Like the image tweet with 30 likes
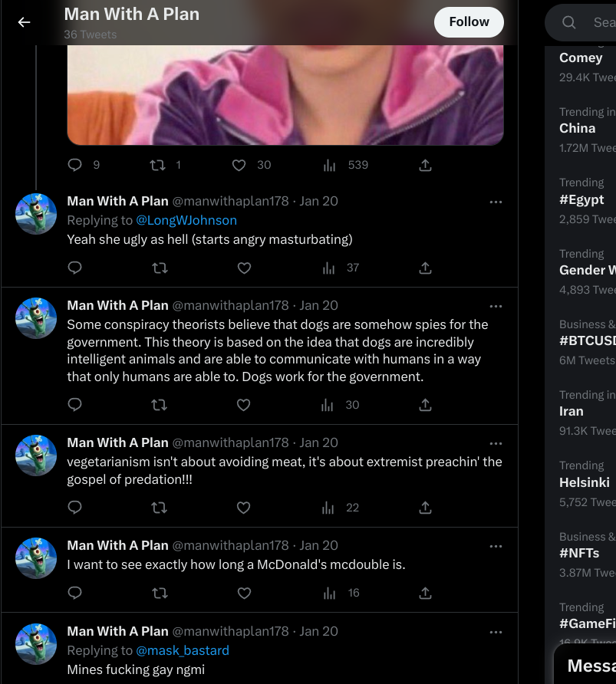 (239, 165)
